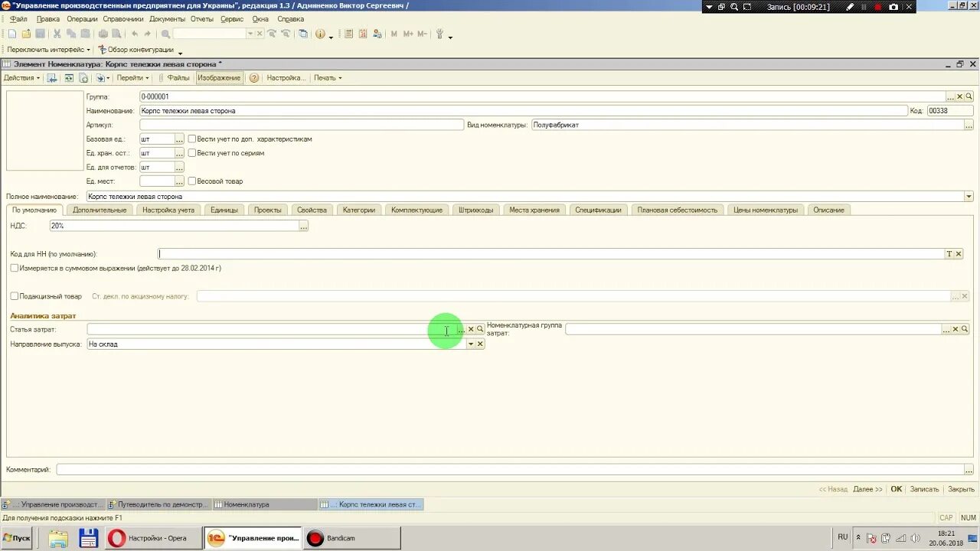
Task: Click the tools wrench icon in toolbar
Action: coord(439,34)
